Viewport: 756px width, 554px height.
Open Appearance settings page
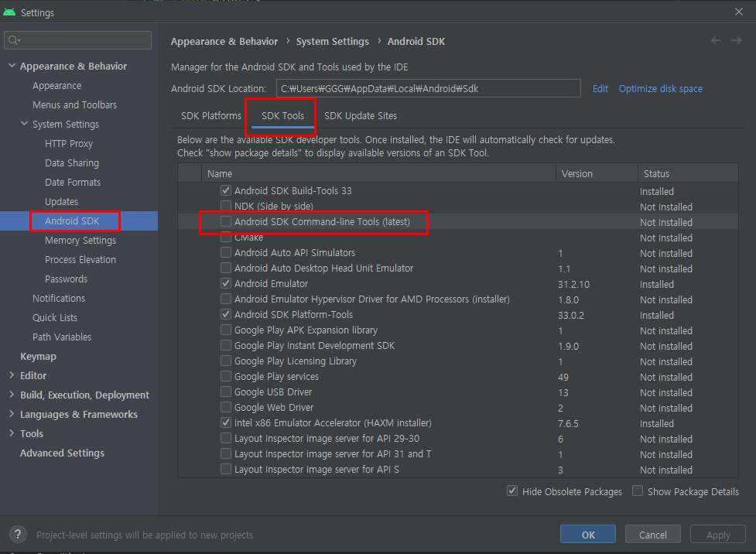click(57, 85)
